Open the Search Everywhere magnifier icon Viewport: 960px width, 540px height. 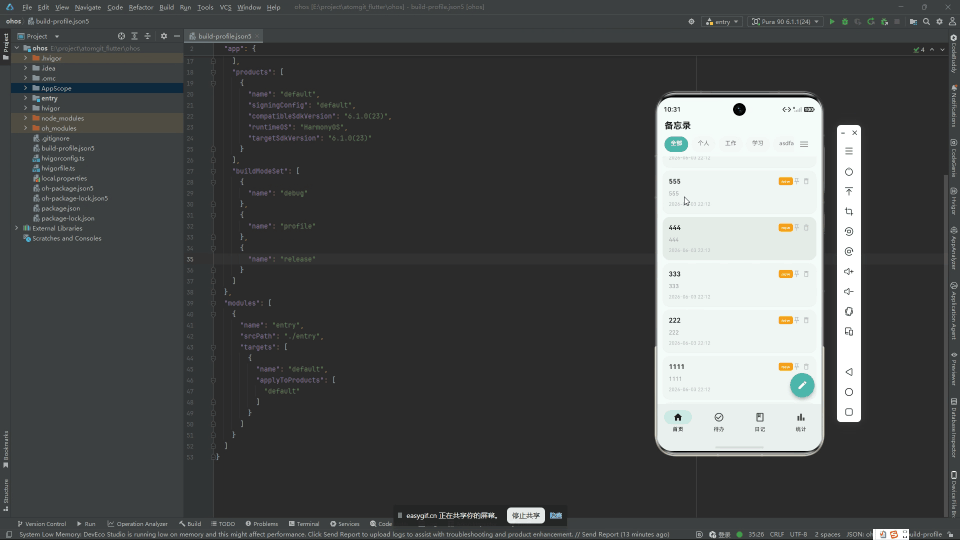tap(926, 21)
